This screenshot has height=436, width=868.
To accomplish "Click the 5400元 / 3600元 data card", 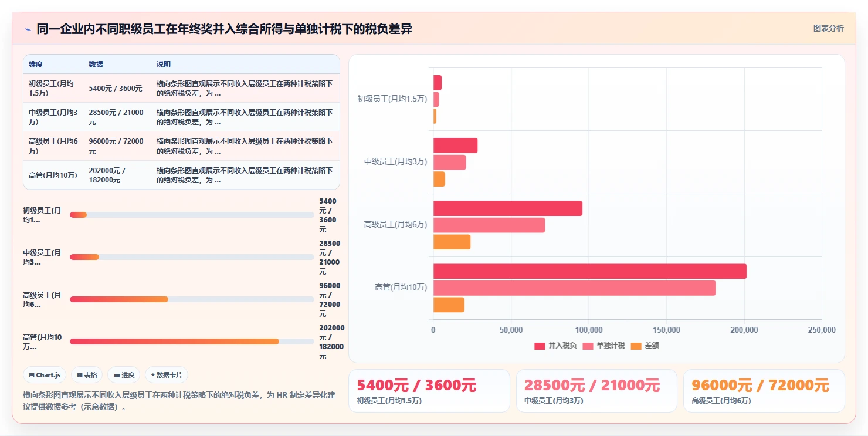I will (x=429, y=391).
